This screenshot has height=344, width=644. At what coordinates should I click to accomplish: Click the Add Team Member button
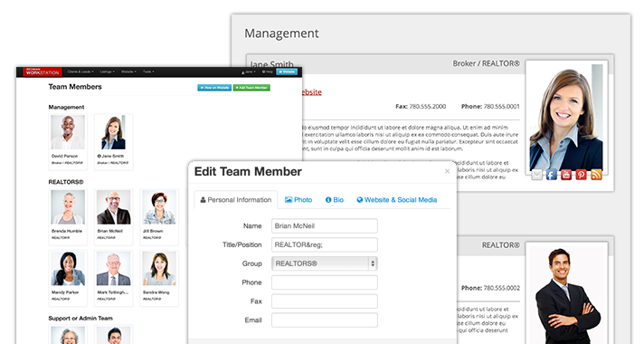click(251, 88)
